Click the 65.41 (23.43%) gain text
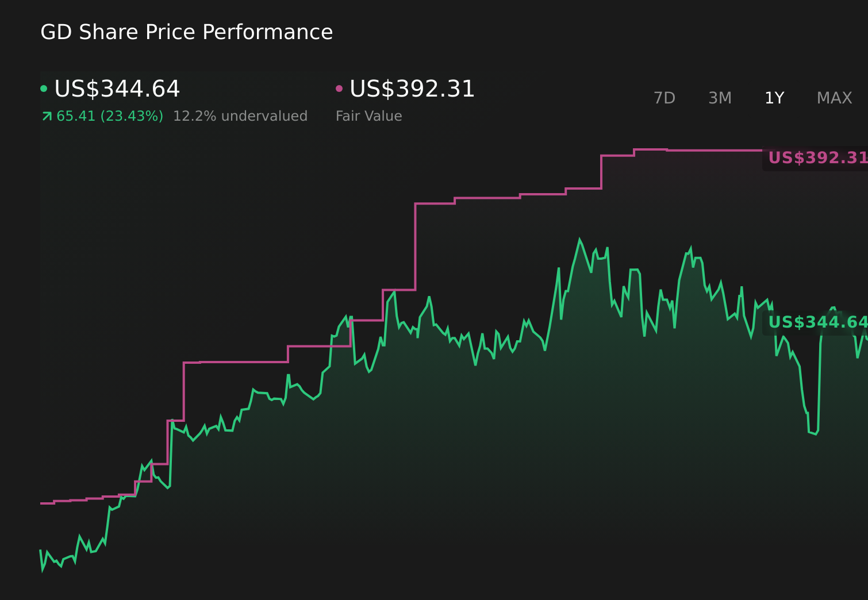 (x=110, y=116)
